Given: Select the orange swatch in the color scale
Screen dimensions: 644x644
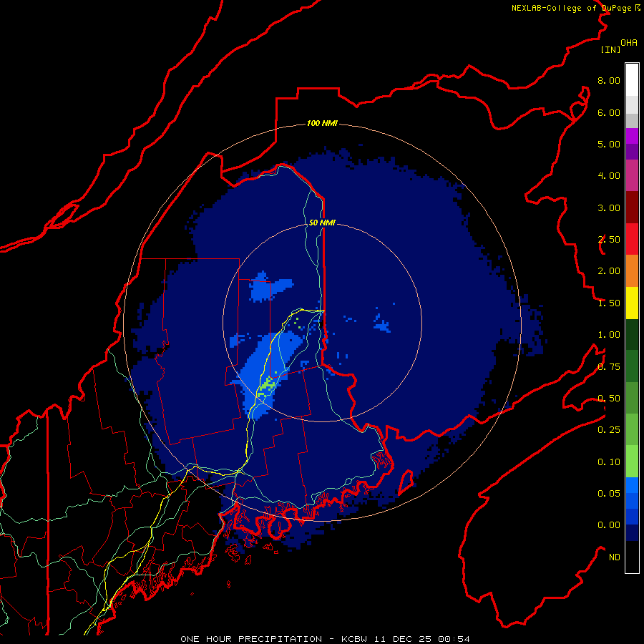Looking at the screenshot, I should (632, 271).
